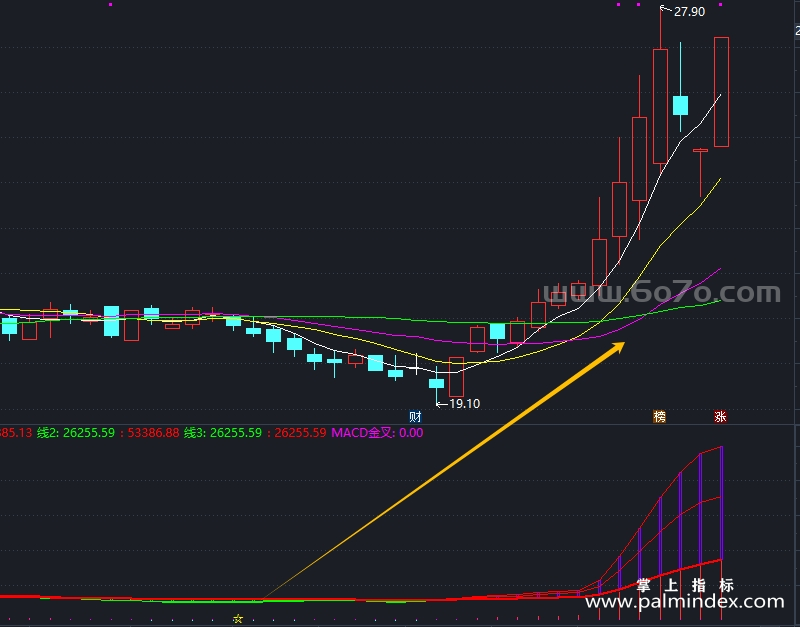Click the 涨 marker under the last candle

(x=720, y=417)
